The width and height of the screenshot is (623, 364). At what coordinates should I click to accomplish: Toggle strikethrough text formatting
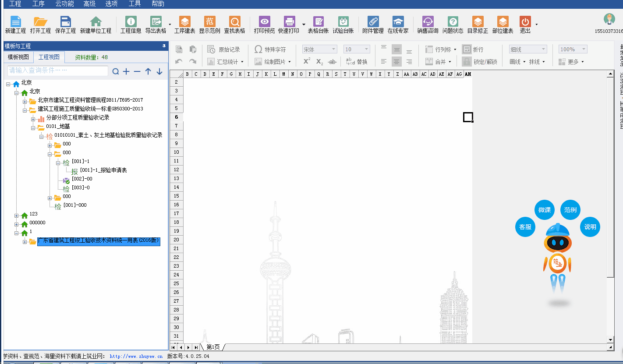(x=332, y=62)
